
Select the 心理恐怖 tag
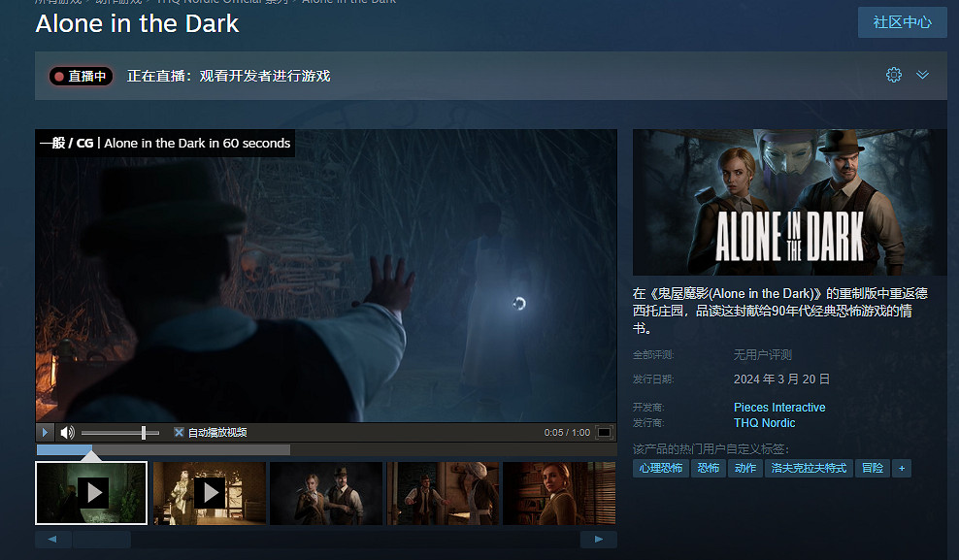pyautogui.click(x=661, y=468)
